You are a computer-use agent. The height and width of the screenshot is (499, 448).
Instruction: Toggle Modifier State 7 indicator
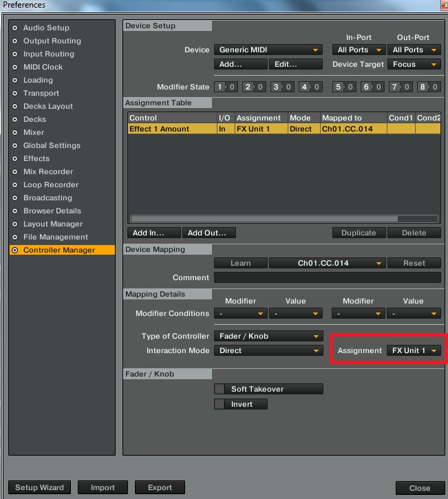[401, 87]
